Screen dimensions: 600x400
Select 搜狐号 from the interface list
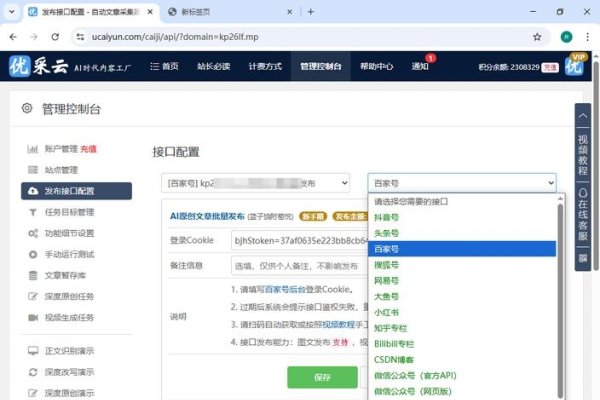pos(462,264)
